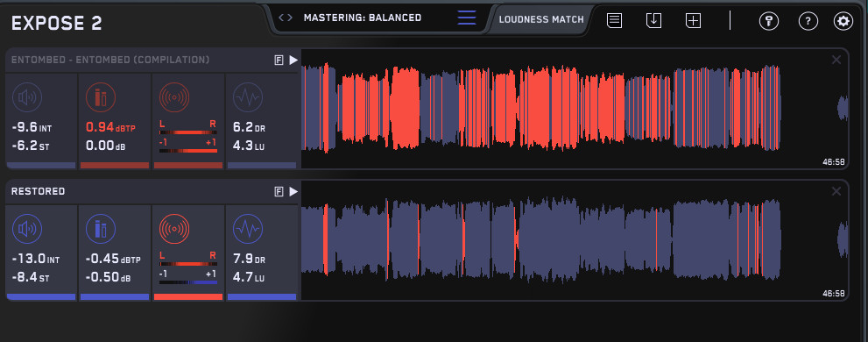Click the peaks meter icon in Entombed track
868x342 pixels.
point(100,97)
